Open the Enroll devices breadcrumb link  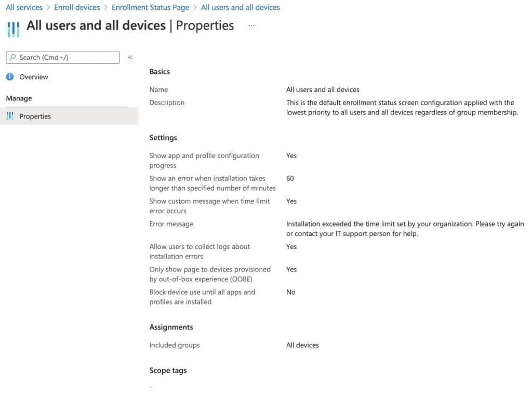click(x=77, y=7)
